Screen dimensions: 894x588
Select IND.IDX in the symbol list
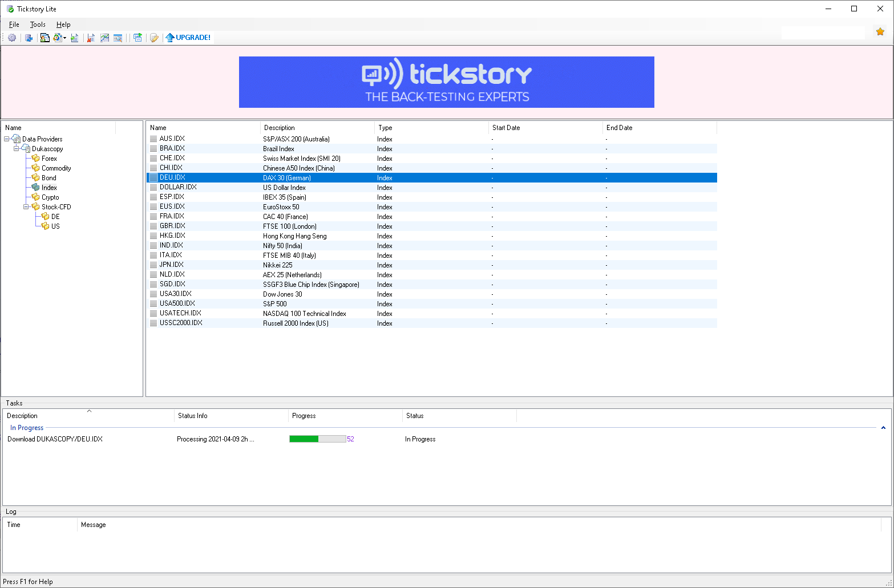(x=432, y=246)
